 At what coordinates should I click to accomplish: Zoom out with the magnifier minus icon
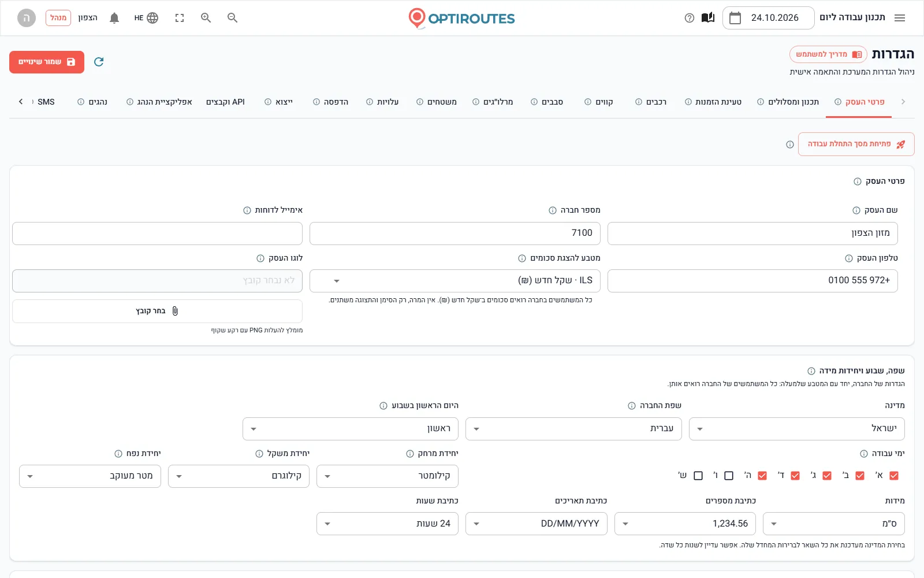tap(232, 18)
